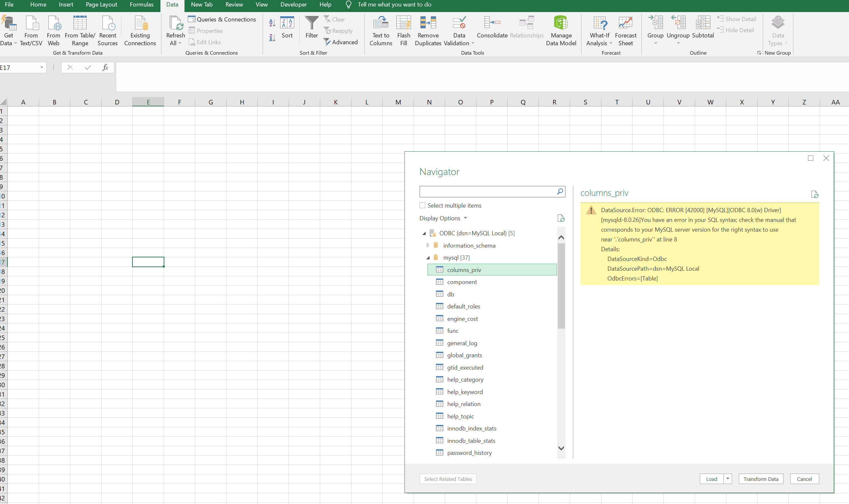Click Tell me what you want to do

tap(394, 5)
